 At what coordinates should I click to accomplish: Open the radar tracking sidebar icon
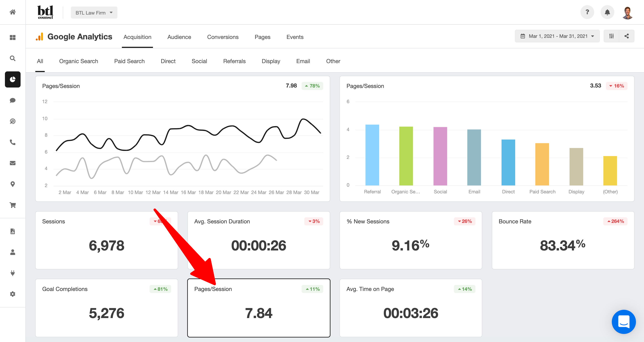(13, 121)
